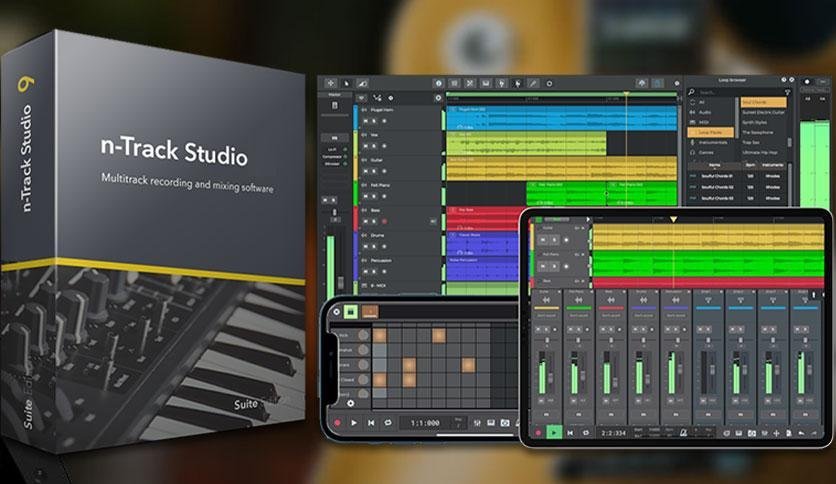Image resolution: width=836 pixels, height=484 pixels.
Task: Select the Loop Packs category
Action: click(x=711, y=131)
